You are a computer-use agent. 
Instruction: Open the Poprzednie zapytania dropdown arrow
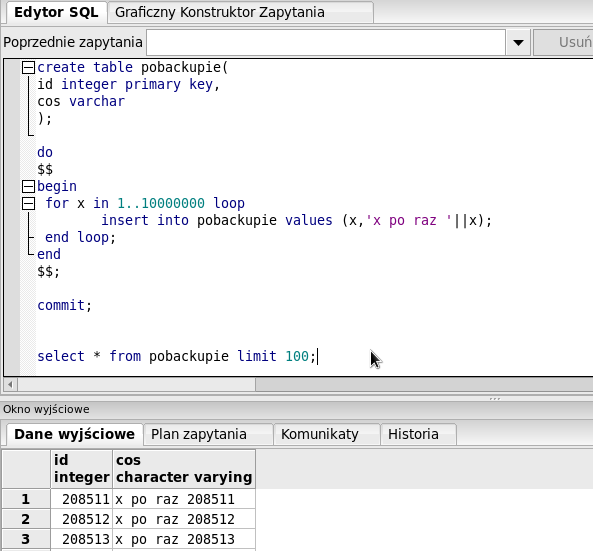[518, 42]
